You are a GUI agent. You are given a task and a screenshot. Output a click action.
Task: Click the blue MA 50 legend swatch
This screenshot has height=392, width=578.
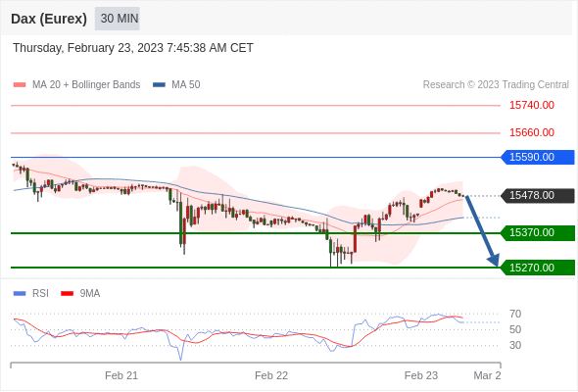[x=159, y=85]
